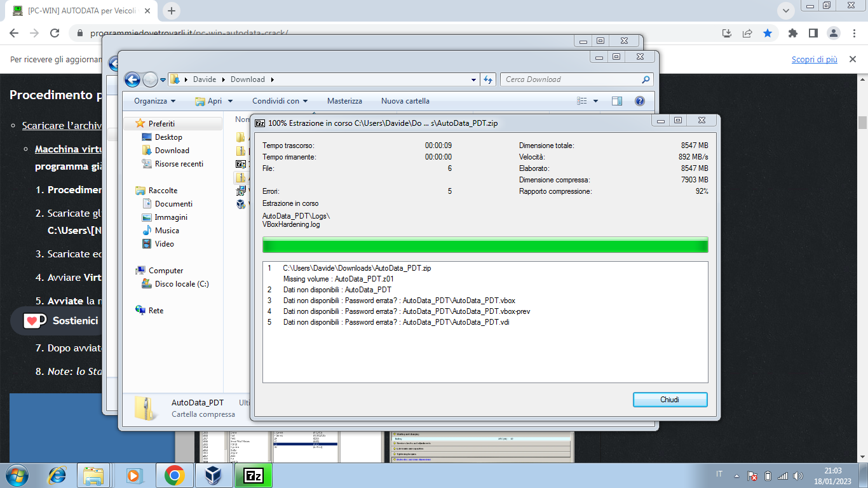Click Download in the Explorer breadcrumb path
This screenshot has width=868, height=488.
[248, 79]
